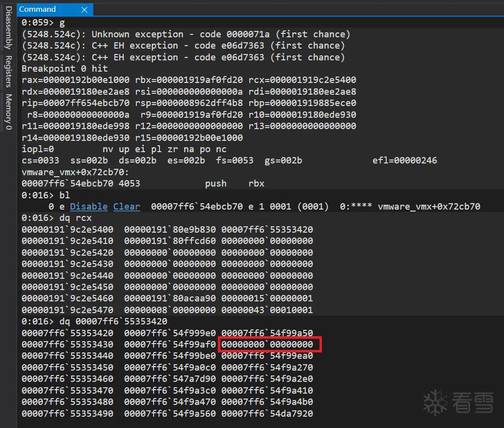Screen dimensions: 504x428
Task: Click the Clear breakpoint link
Action: tap(127, 207)
